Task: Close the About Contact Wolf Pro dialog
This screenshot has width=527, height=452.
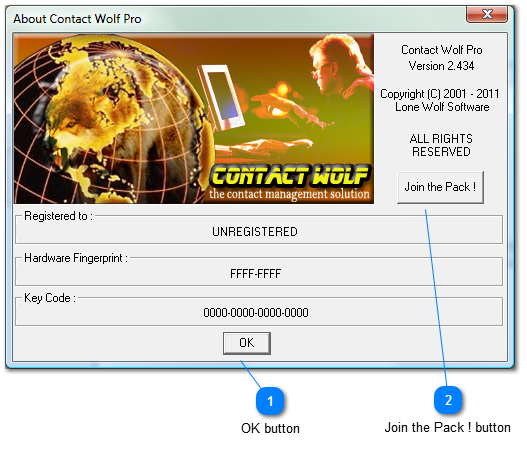Action: tap(487, 14)
